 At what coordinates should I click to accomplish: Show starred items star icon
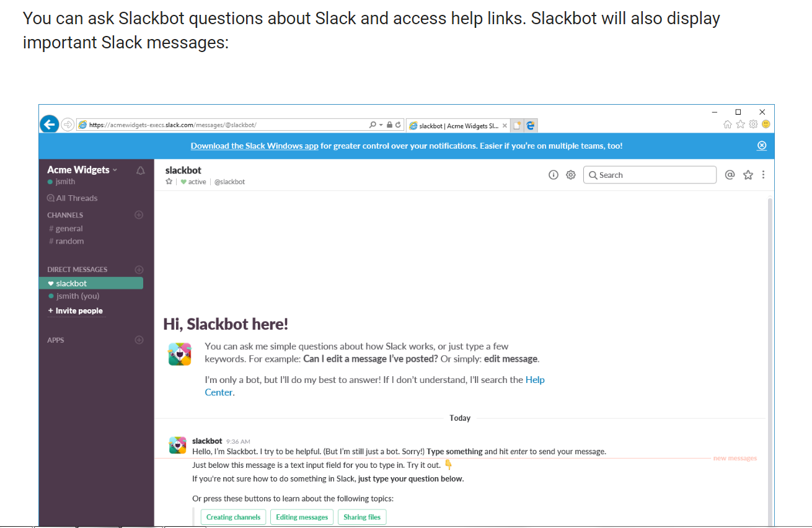[748, 175]
